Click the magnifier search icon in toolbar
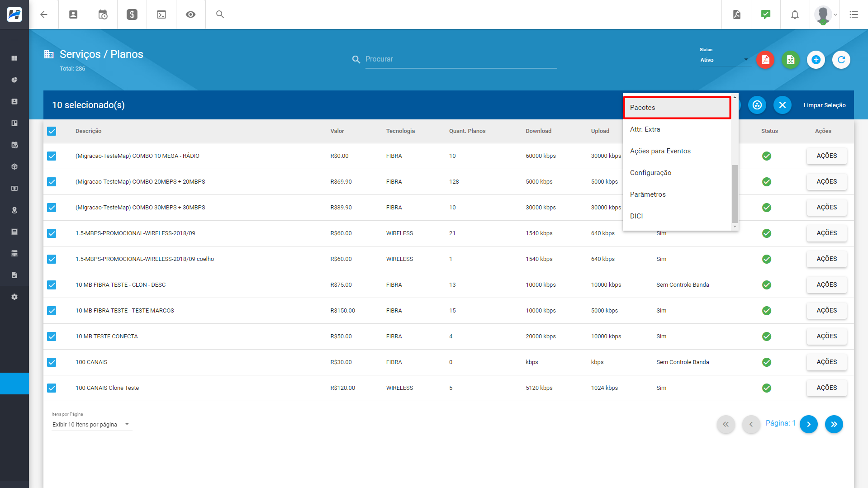This screenshot has width=868, height=488. 220,14
